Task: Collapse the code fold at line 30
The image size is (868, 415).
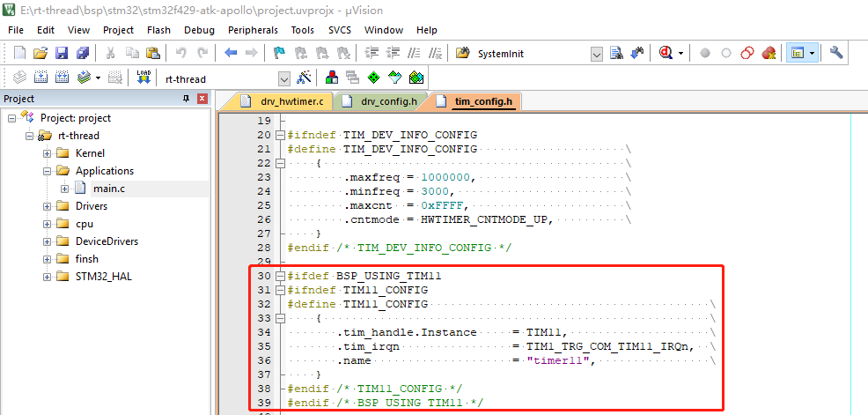Action: point(280,276)
